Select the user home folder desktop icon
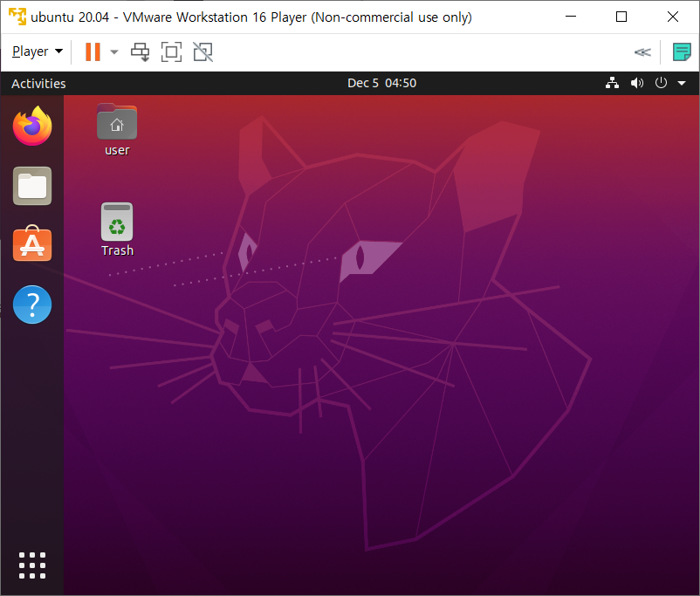The width and height of the screenshot is (700, 596). [117, 130]
